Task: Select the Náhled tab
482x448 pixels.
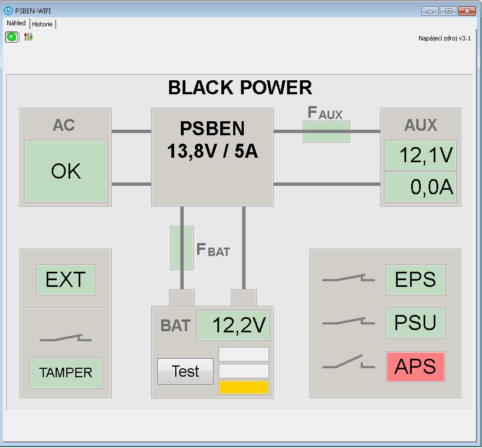Action: [x=16, y=24]
